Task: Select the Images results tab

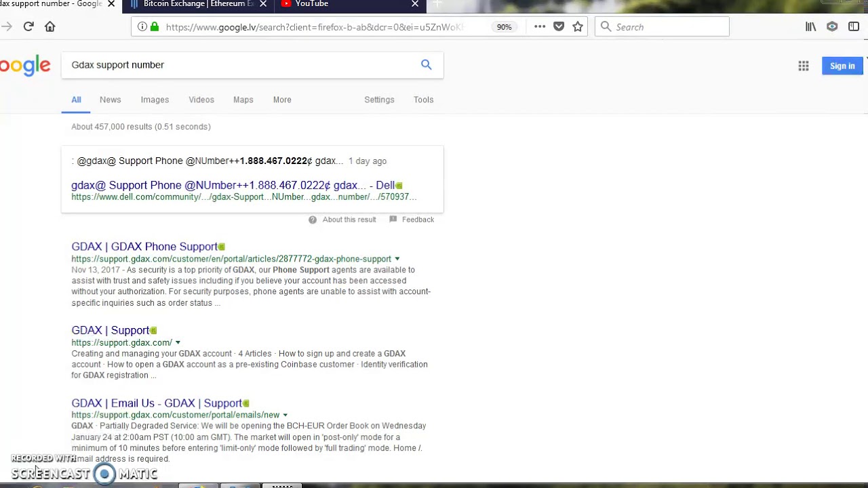Action: 155,100
